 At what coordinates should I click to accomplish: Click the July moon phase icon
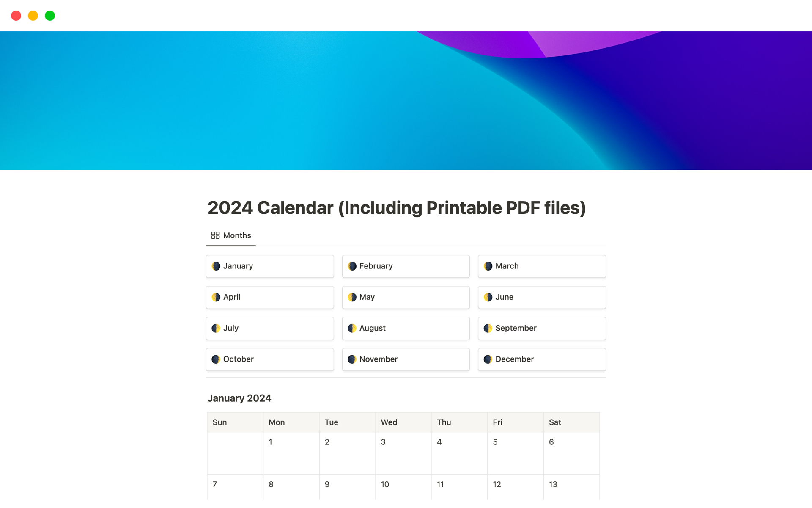[216, 328]
